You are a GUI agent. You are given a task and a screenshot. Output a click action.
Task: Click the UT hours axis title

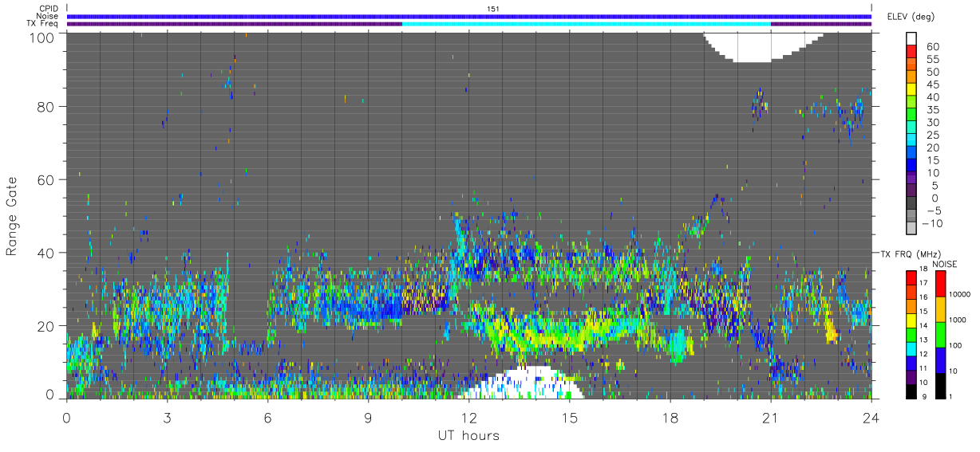(468, 435)
